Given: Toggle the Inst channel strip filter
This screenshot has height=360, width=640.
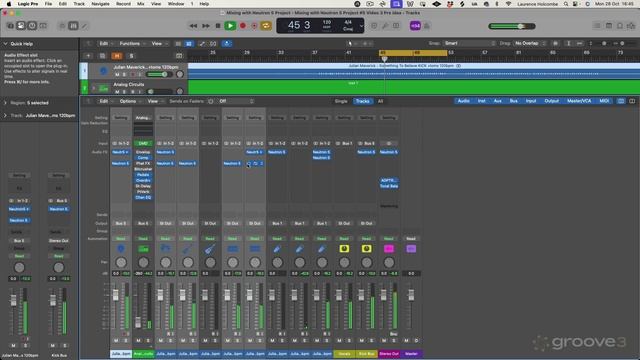Looking at the screenshot, I should click(x=482, y=101).
